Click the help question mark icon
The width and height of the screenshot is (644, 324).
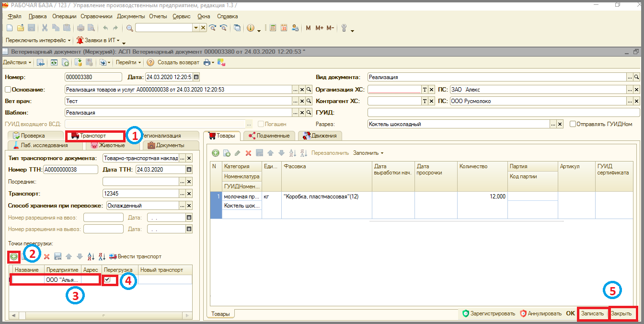point(150,62)
